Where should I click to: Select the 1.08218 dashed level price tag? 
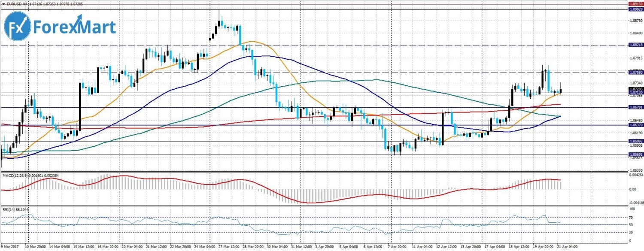tap(635, 45)
